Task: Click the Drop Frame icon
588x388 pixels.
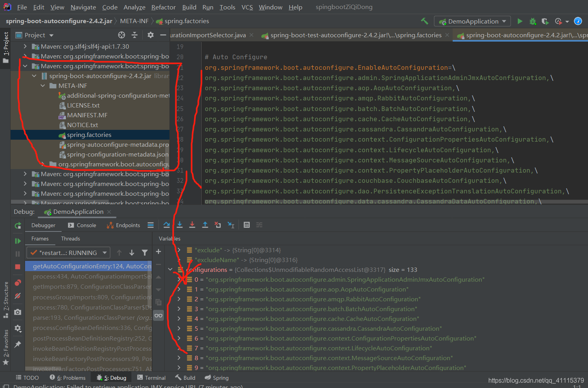Action: [218, 225]
